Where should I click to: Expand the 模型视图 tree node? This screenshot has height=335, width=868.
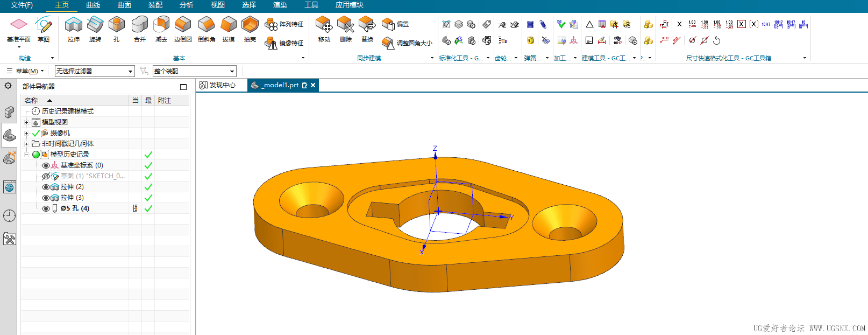[26, 122]
